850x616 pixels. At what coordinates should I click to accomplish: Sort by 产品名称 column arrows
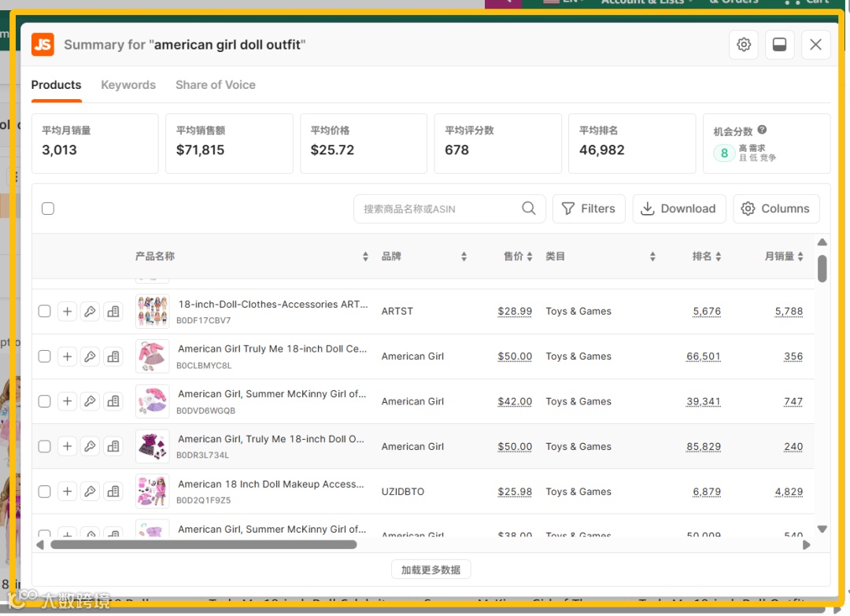point(365,256)
